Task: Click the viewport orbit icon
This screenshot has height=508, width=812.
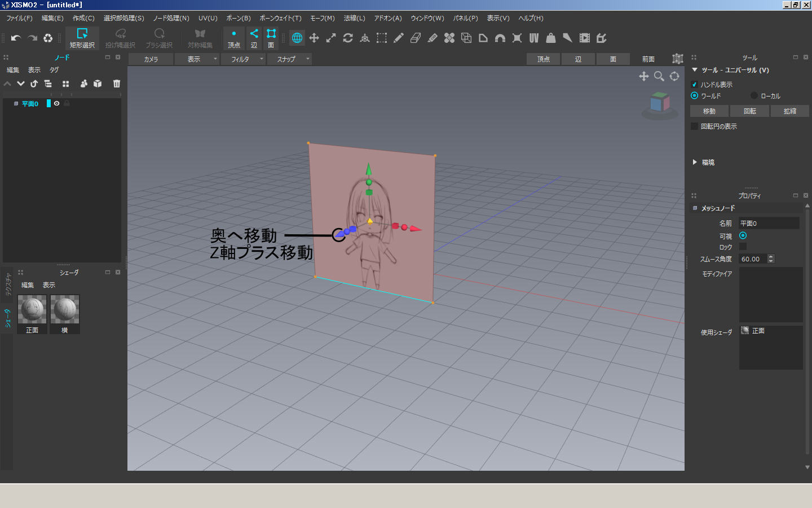Action: [674, 76]
